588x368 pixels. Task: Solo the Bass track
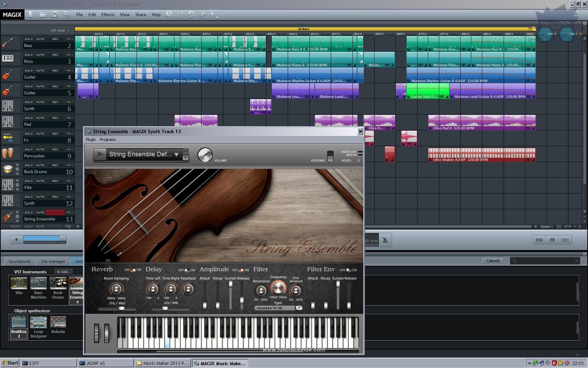pyautogui.click(x=29, y=39)
